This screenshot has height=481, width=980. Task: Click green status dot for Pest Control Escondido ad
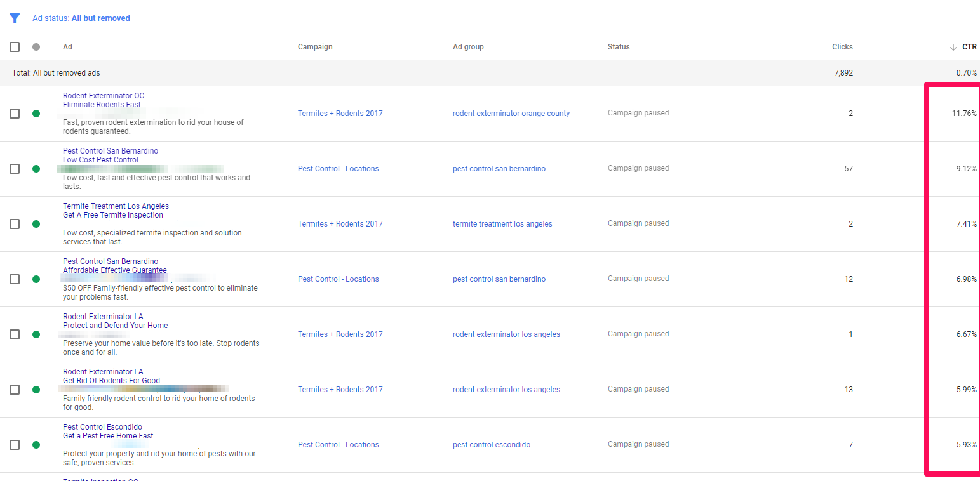(36, 445)
